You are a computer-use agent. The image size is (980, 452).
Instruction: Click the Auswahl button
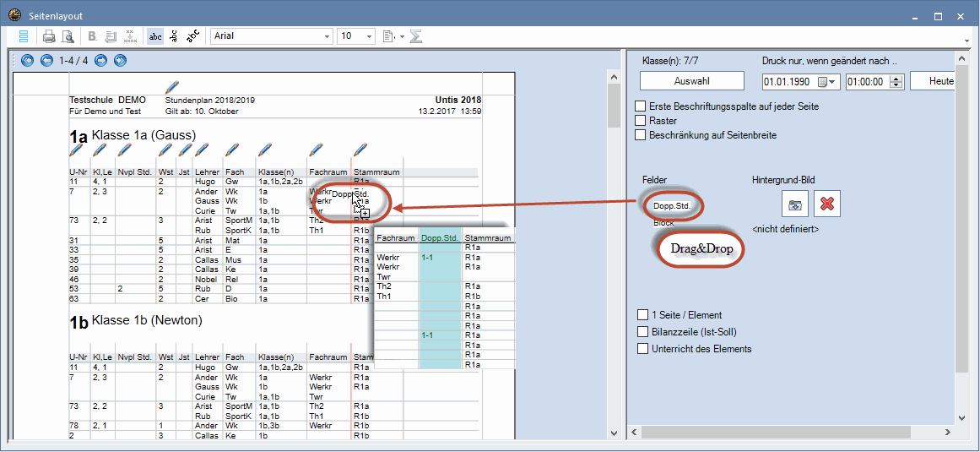pos(692,80)
